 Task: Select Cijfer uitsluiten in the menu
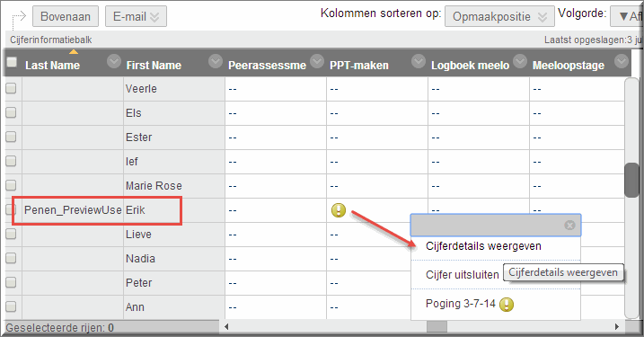coord(462,274)
